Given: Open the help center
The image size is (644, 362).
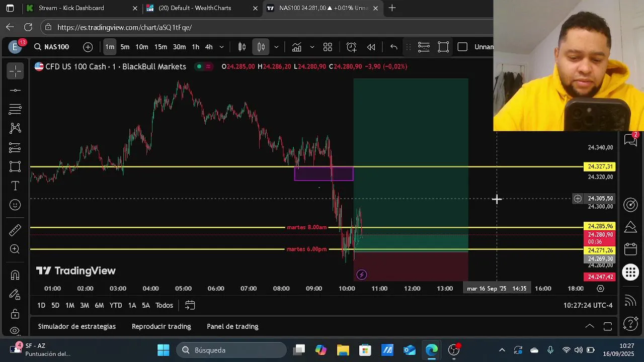Looking at the screenshot, I should pos(630,324).
